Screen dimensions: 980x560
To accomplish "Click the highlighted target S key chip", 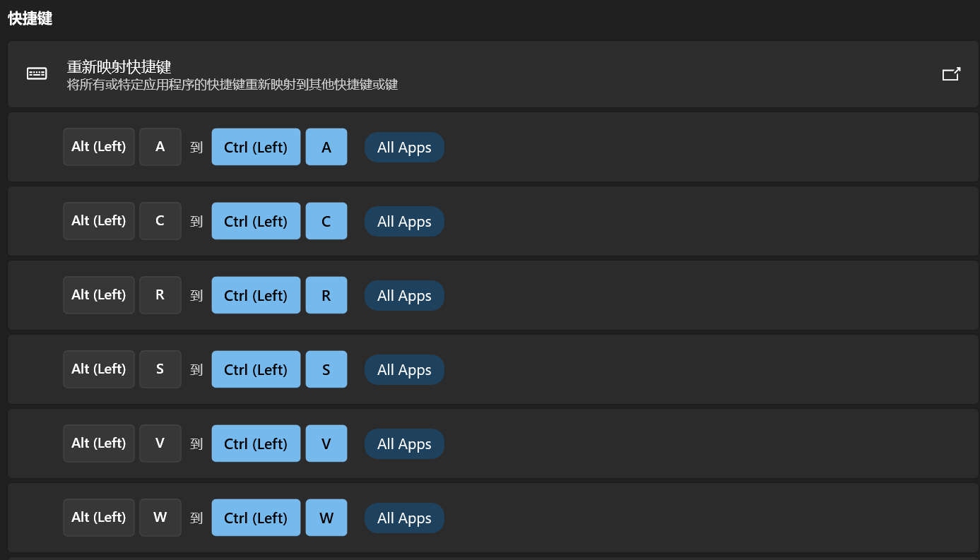I will (x=326, y=369).
